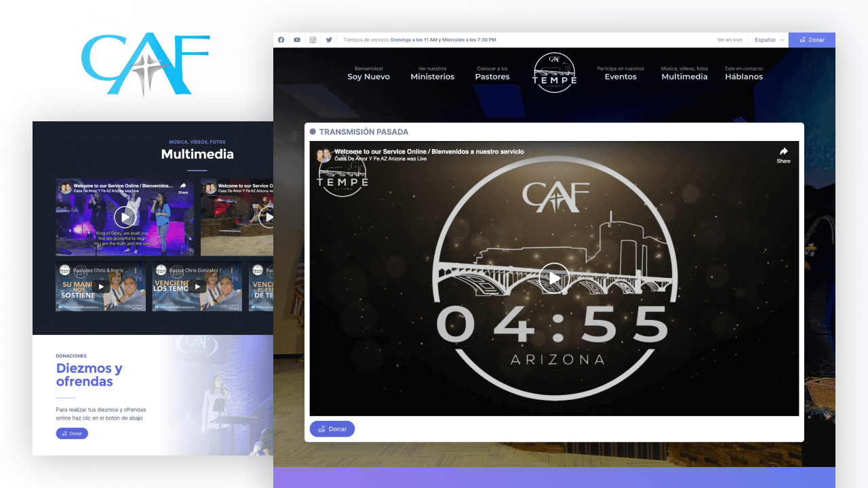Viewport: 868px width, 488px height.
Task: Play the Venciendo Los Temores video thumbnail
Action: coord(197,286)
